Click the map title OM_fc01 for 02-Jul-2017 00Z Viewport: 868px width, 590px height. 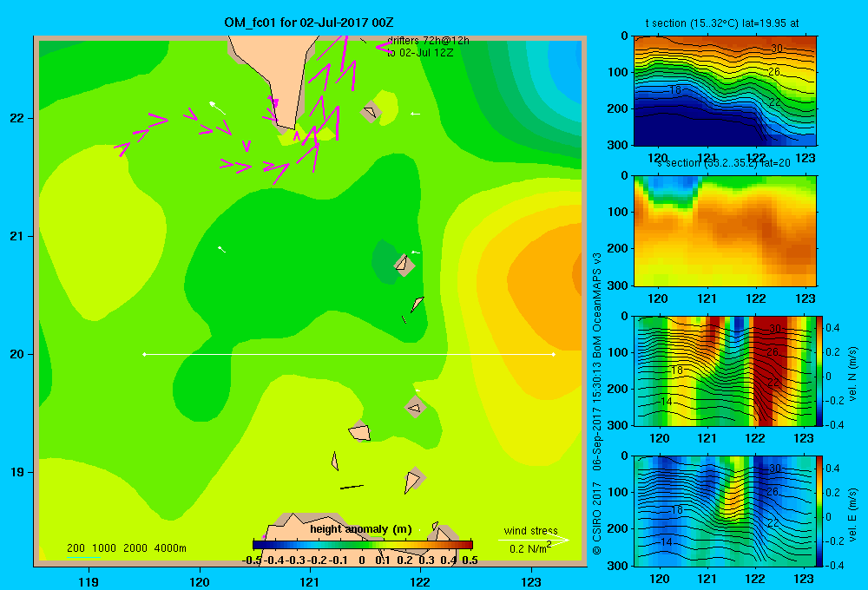tap(309, 23)
